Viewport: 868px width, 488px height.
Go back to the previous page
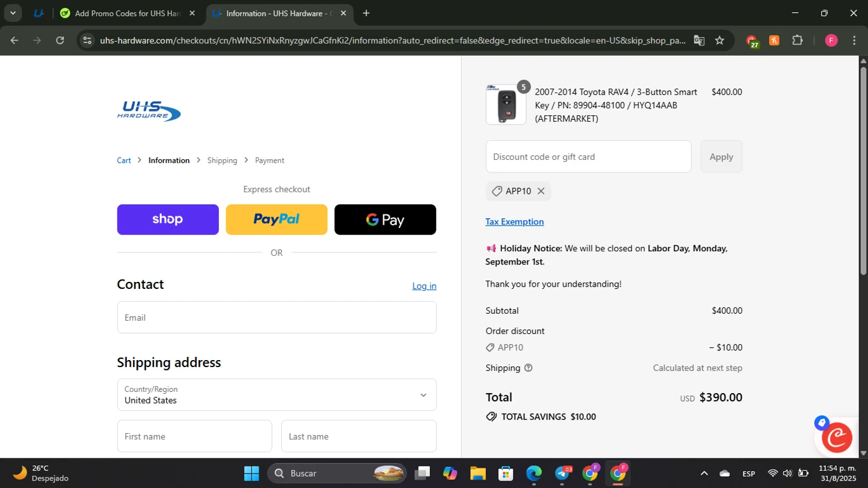tap(14, 41)
